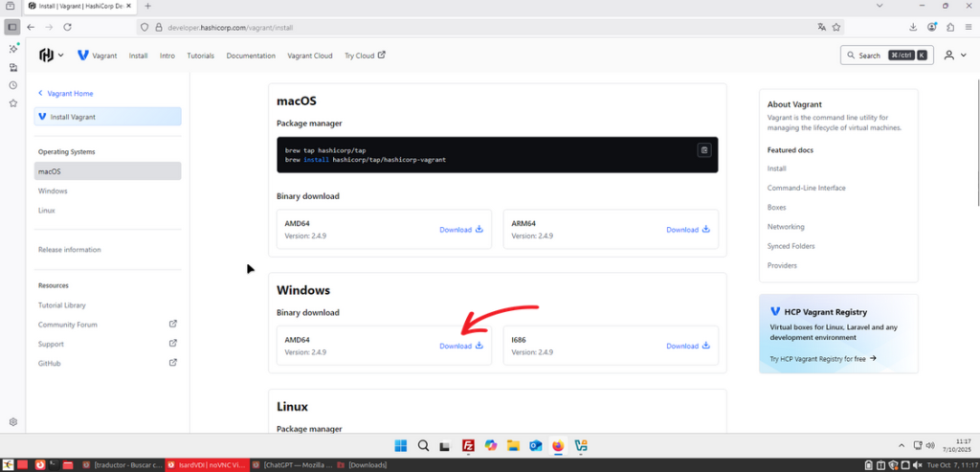
Task: Show hidden system tray icons
Action: 901,446
